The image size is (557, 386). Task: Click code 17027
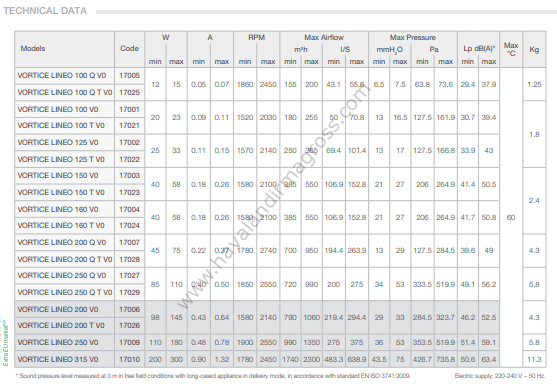click(x=129, y=276)
